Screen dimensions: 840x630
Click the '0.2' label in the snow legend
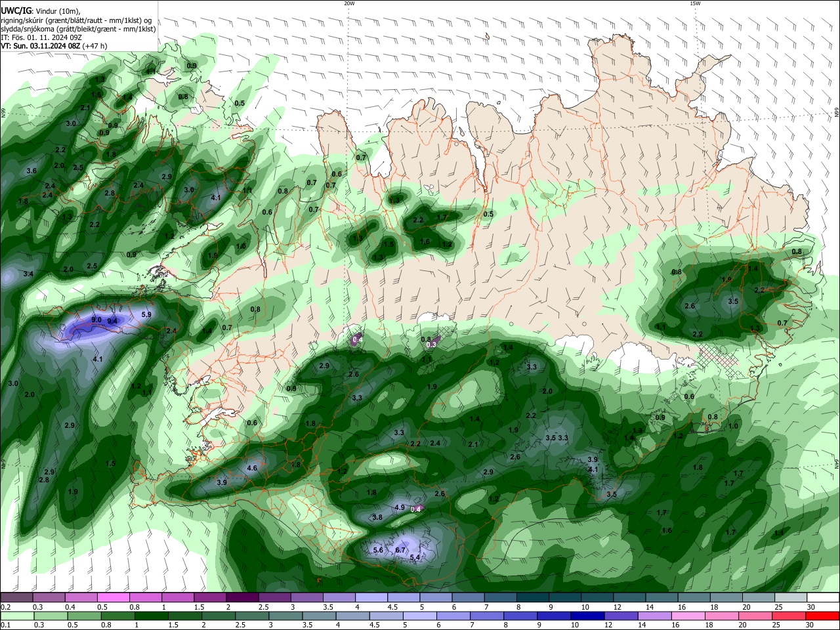pos(5,607)
